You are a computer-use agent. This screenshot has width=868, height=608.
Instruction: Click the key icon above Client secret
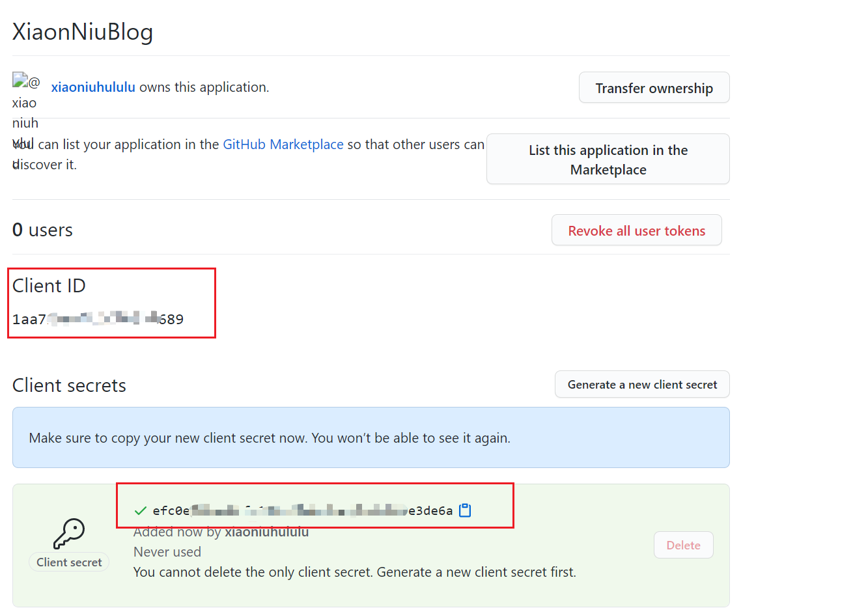pyautogui.click(x=69, y=533)
